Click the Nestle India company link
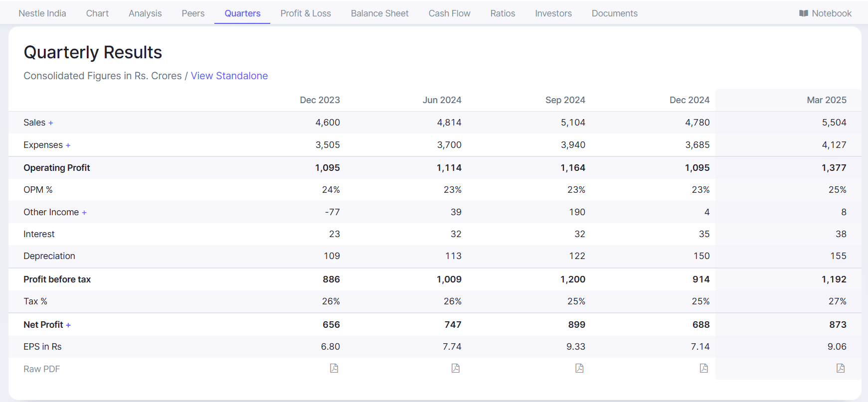The height and width of the screenshot is (402, 868). (x=42, y=13)
